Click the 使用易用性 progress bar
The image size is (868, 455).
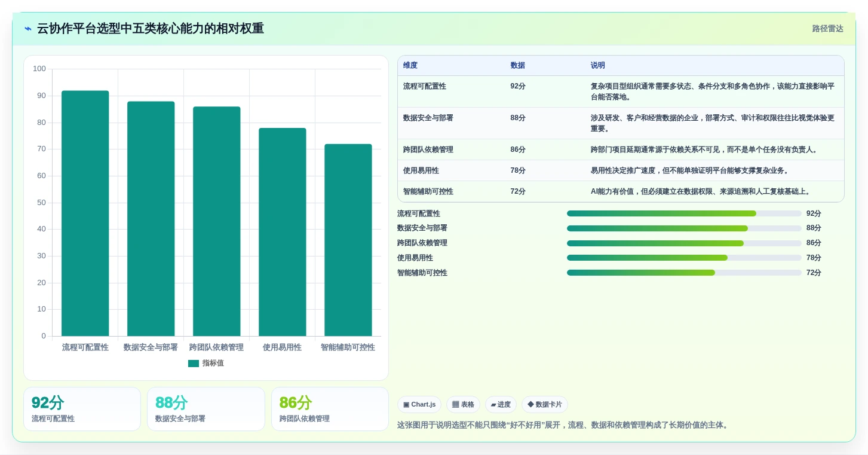684,258
